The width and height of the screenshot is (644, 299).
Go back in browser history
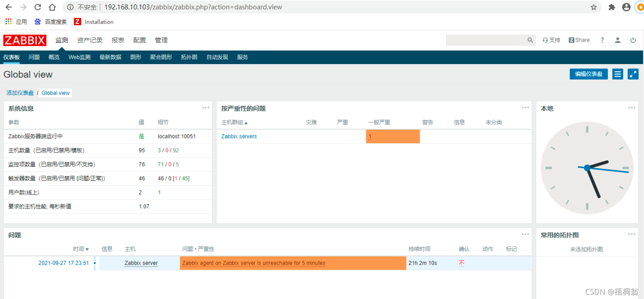point(8,7)
